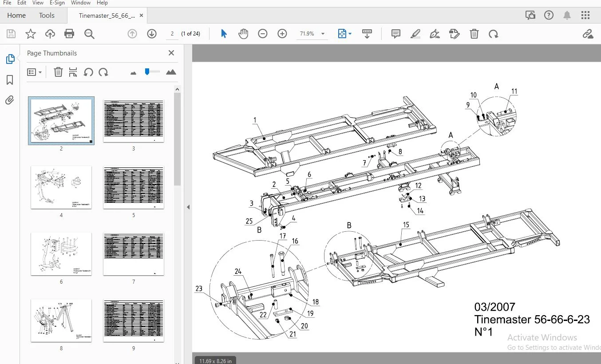Toggle the Page Thumbnails pane icon

point(10,59)
